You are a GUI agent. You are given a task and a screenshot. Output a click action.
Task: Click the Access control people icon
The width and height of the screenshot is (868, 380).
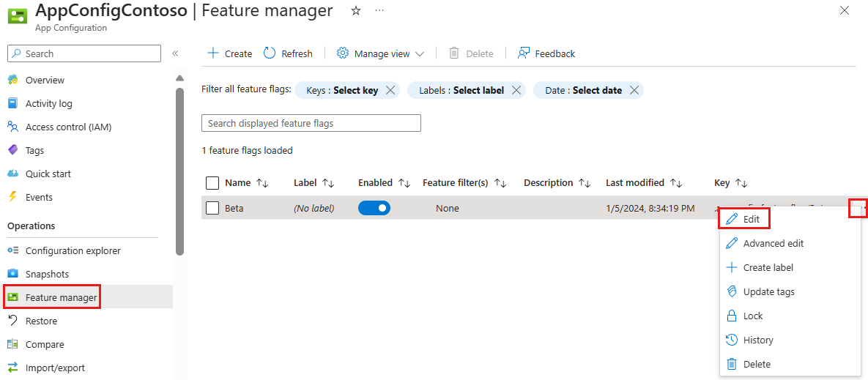click(12, 127)
